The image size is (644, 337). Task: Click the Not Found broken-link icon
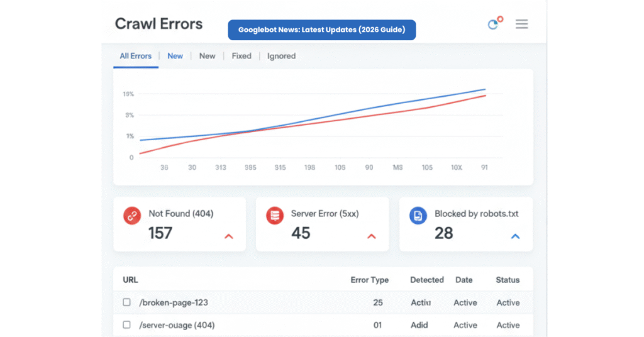[x=132, y=216]
